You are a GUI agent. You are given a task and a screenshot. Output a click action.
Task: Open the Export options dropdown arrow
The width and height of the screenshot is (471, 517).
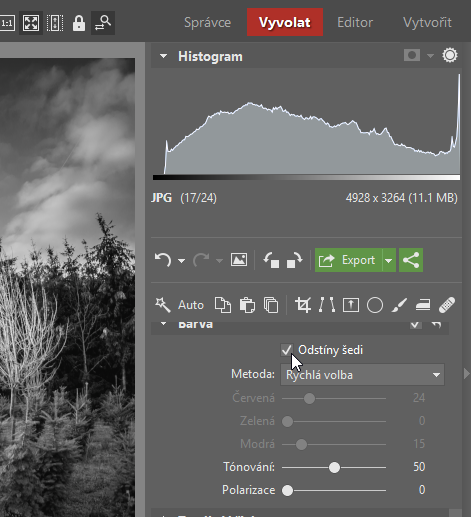(389, 260)
